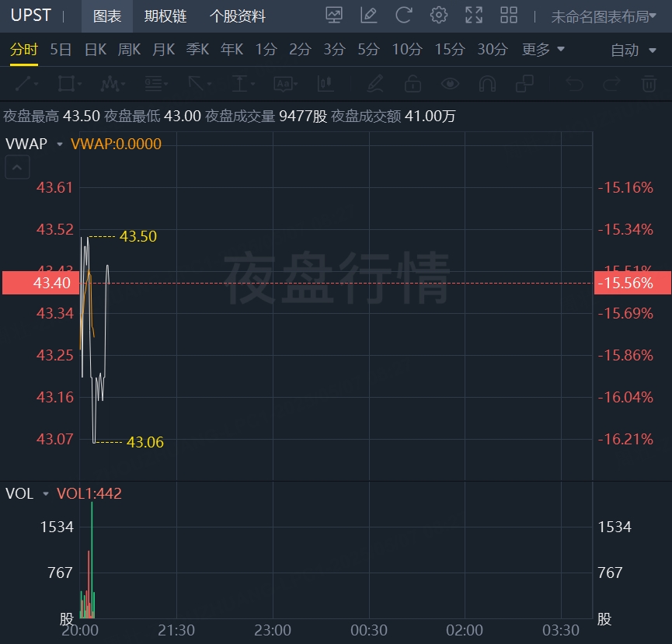Open the VOL indicator dropdown
672x644 pixels.
tap(46, 493)
